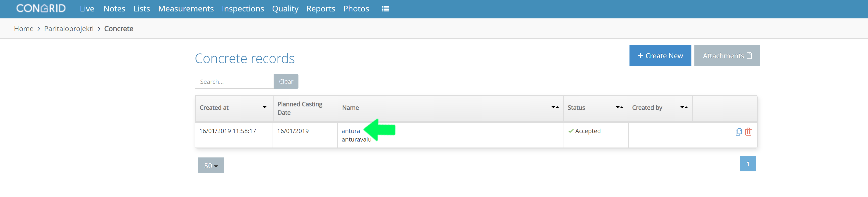Viewport: 868px width, 197px height.
Task: Navigate to Home breadcrumb
Action: pyautogui.click(x=24, y=29)
